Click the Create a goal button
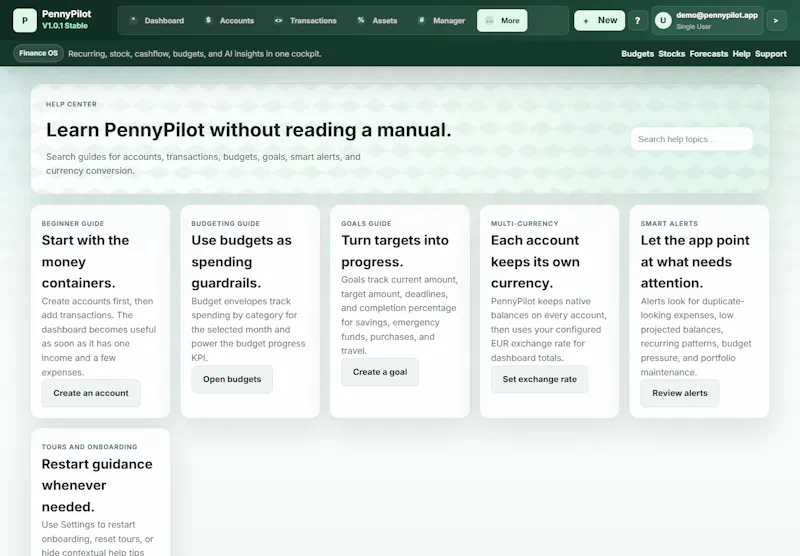Screen dimensions: 800x556 point(380,372)
